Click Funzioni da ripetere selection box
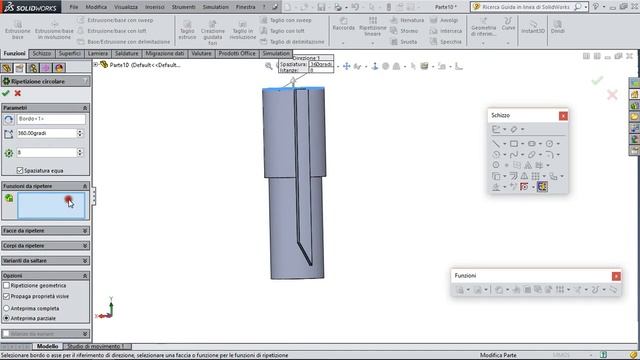Screen dimensions: 640x360 51,206
